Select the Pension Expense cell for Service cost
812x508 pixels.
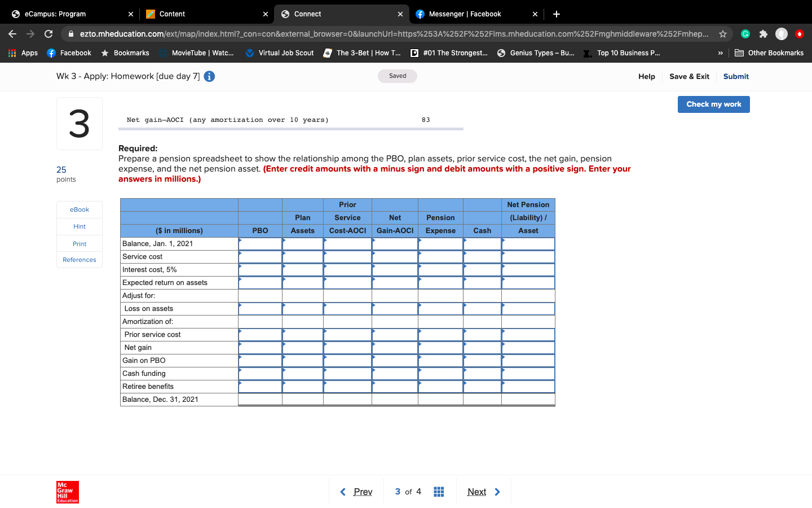(440, 257)
